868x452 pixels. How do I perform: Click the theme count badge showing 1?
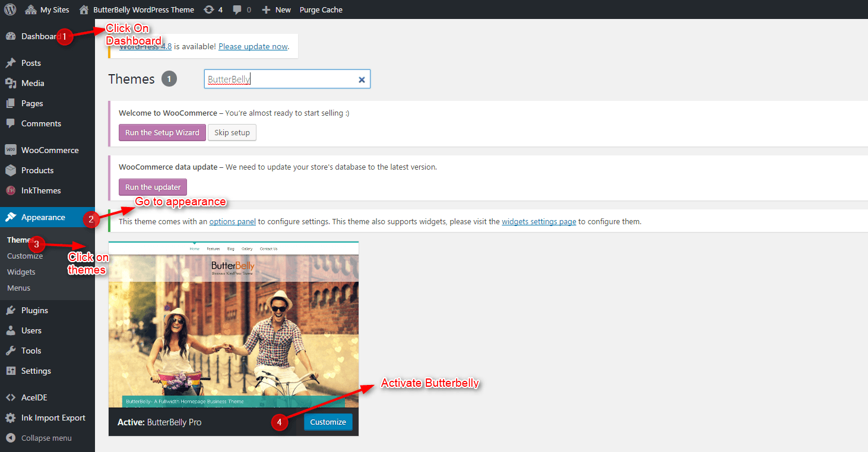(x=169, y=79)
